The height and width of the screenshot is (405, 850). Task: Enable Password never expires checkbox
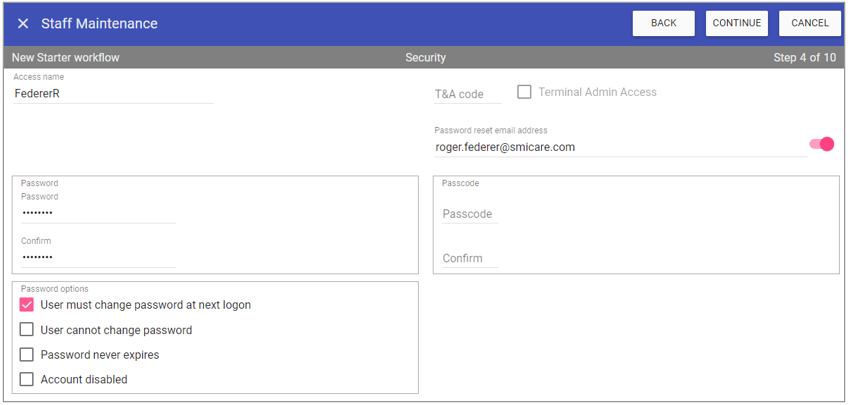point(27,355)
